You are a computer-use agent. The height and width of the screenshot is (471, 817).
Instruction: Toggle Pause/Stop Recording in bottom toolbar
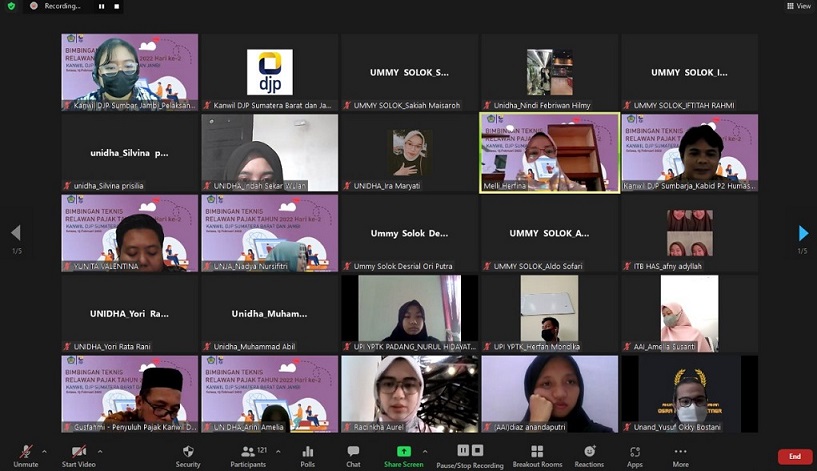point(469,454)
